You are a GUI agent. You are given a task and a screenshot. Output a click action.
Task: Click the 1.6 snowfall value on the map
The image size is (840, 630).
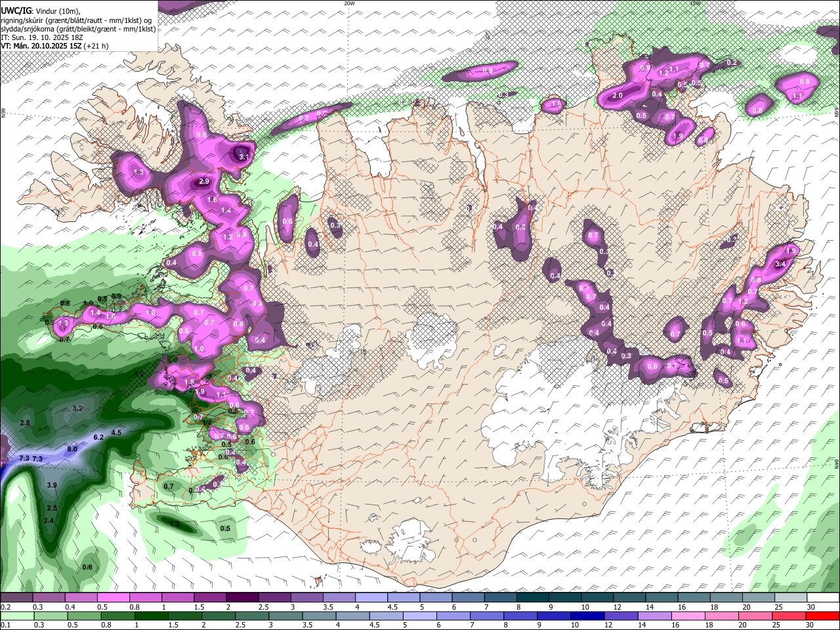point(212,199)
